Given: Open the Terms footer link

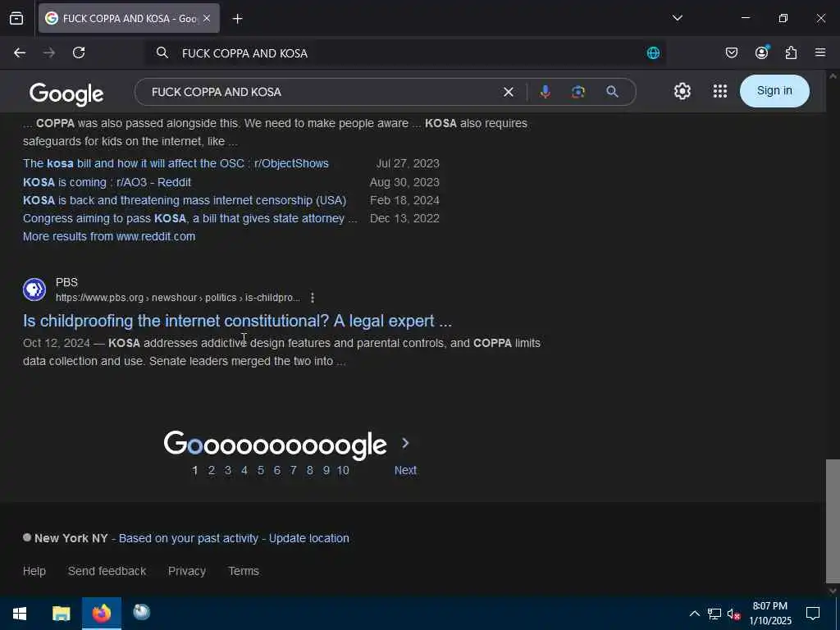Looking at the screenshot, I should click(x=244, y=571).
